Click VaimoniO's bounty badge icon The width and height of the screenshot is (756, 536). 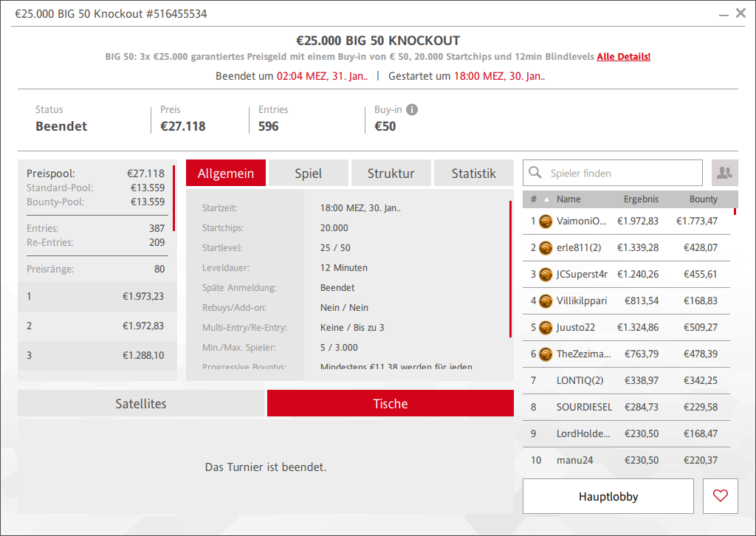click(546, 221)
